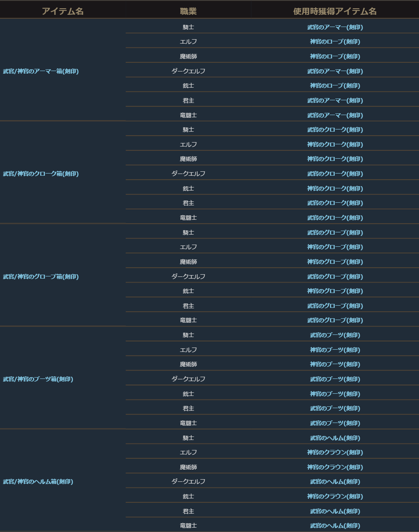Click the 使用時獲得アイテム名 column header

335,11
